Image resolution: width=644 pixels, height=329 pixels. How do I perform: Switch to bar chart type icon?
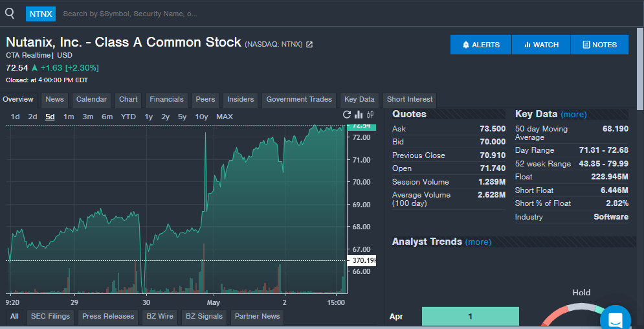coord(359,115)
